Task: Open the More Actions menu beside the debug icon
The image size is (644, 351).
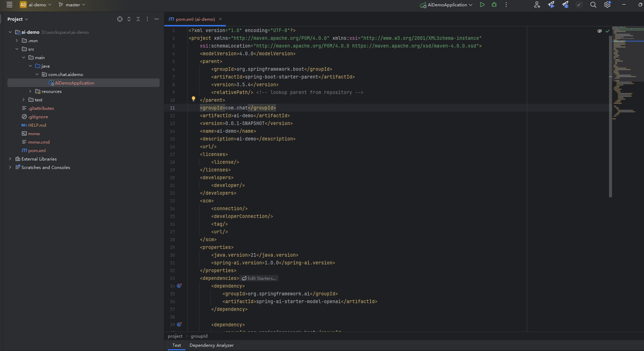Action: [506, 5]
